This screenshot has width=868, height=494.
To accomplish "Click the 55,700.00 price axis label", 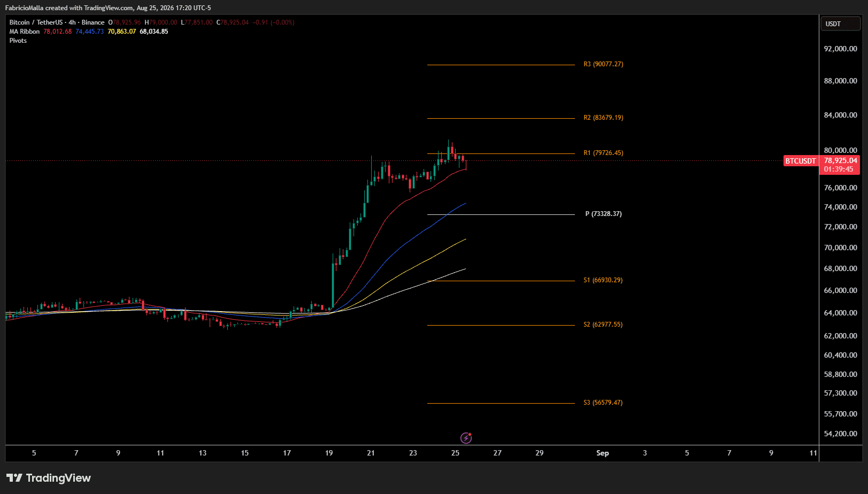I will click(840, 414).
